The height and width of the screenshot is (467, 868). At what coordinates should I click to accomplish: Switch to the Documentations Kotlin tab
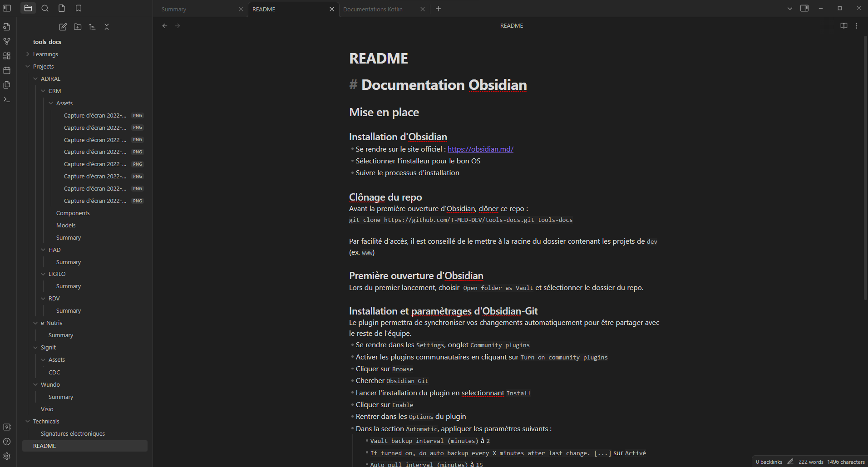(373, 9)
